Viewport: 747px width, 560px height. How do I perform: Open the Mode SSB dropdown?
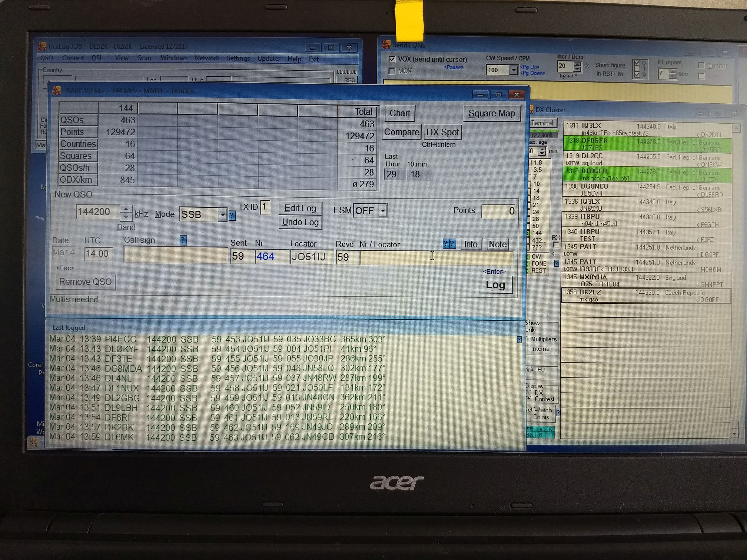222,214
